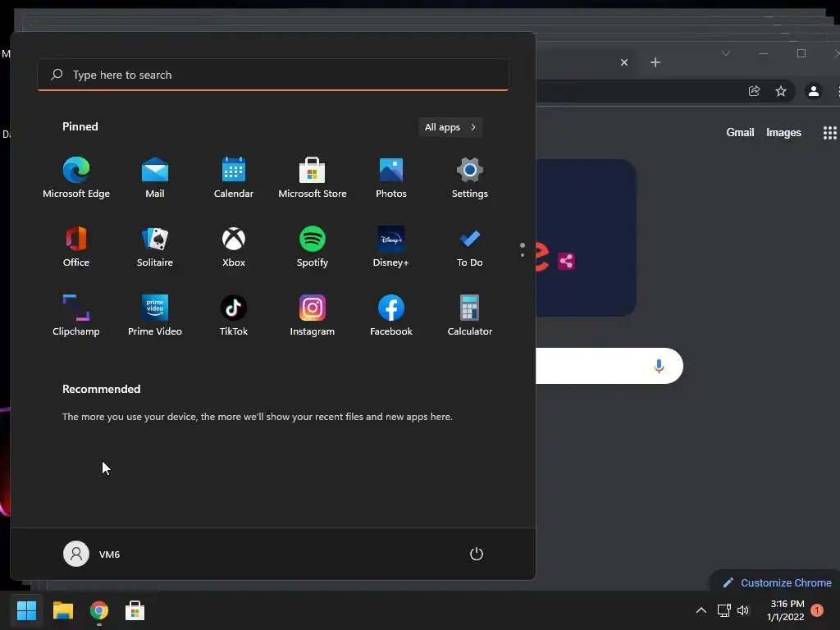Open network status in system tray
840x630 pixels.
[x=724, y=610]
